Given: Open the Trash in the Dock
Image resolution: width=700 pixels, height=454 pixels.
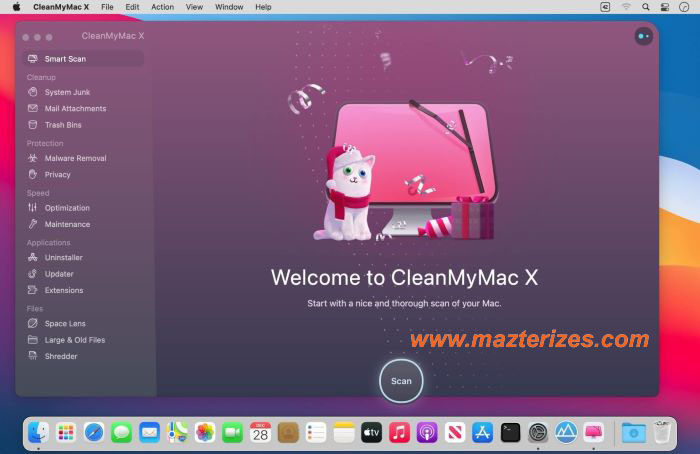Looking at the screenshot, I should (x=662, y=433).
